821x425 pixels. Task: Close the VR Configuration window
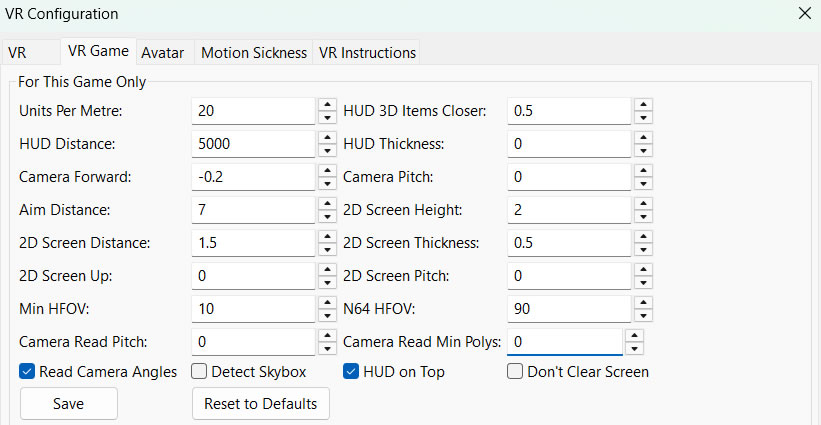click(x=805, y=14)
